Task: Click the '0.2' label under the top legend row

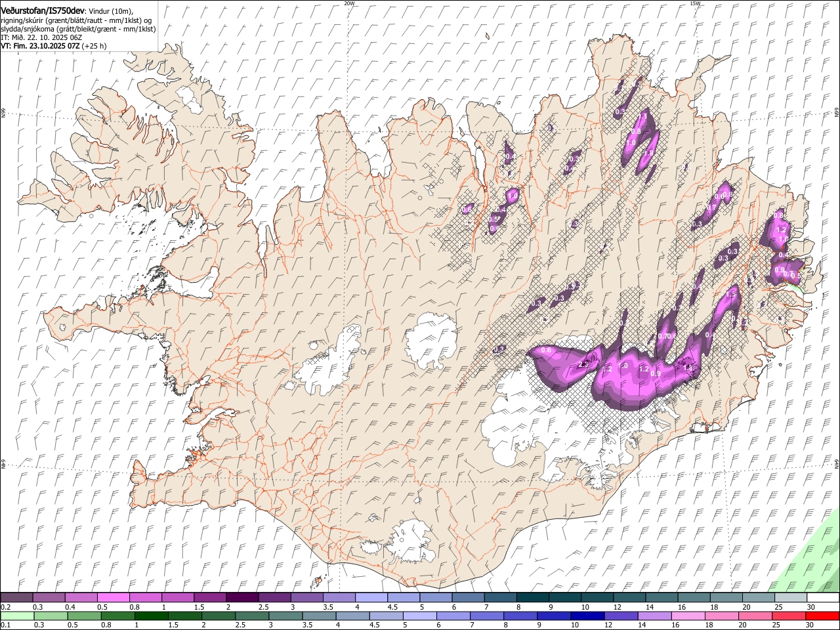Action: tap(5, 606)
